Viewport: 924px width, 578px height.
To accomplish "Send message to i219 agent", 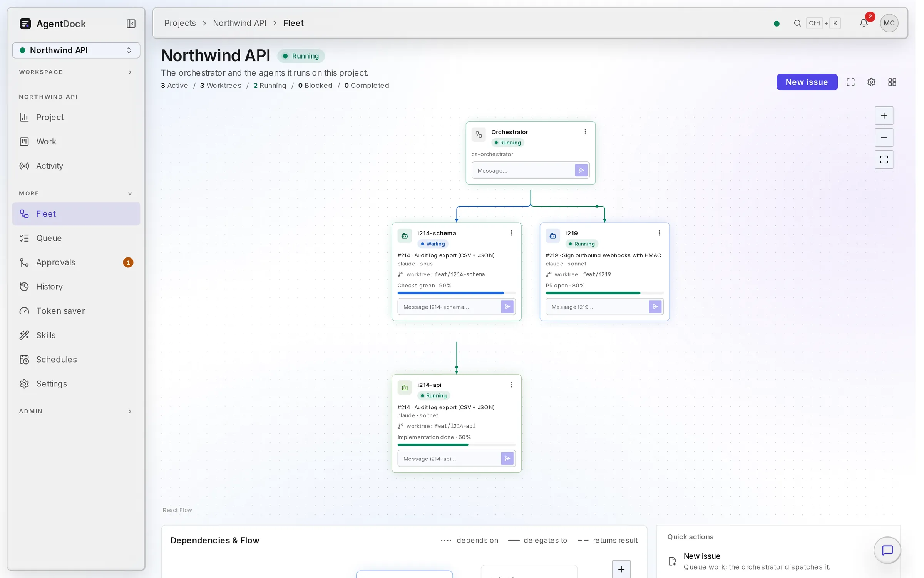I will (655, 307).
